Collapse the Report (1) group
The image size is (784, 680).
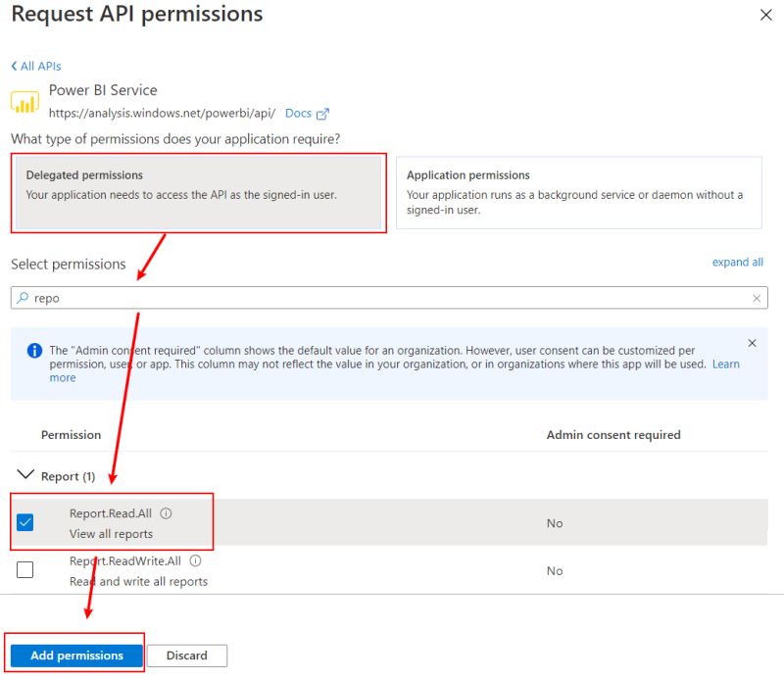click(x=25, y=475)
